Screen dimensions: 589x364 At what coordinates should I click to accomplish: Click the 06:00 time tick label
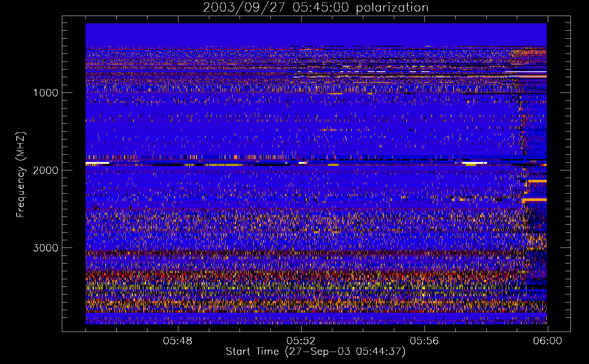(548, 341)
